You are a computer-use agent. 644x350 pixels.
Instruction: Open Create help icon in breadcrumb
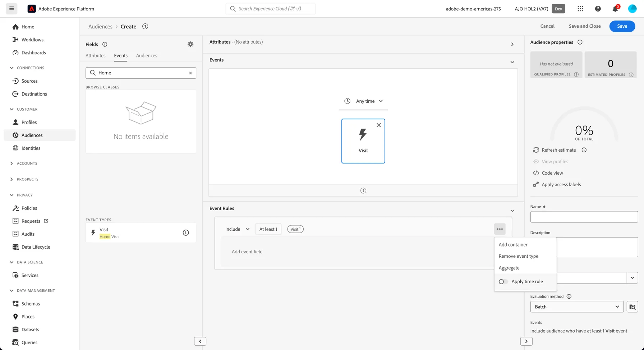coord(145,27)
